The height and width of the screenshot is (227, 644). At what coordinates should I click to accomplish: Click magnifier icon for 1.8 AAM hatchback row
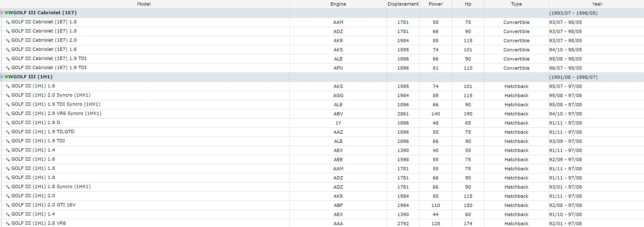[8, 169]
